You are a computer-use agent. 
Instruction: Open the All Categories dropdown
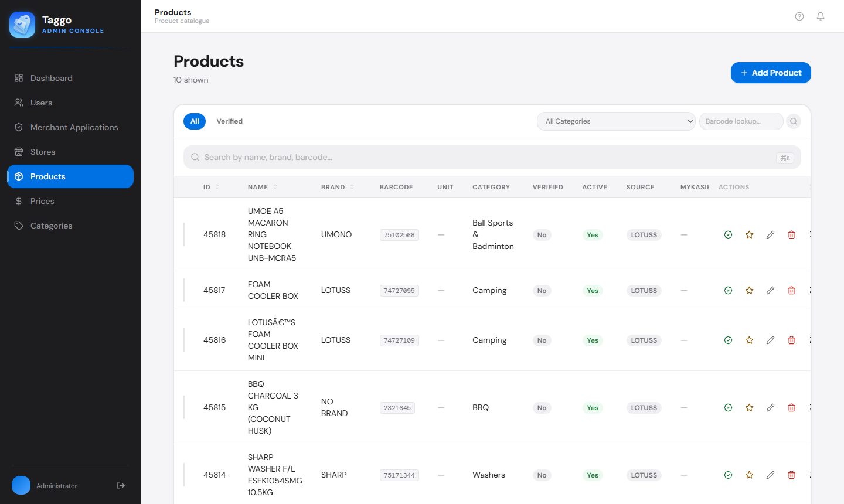[x=616, y=121]
